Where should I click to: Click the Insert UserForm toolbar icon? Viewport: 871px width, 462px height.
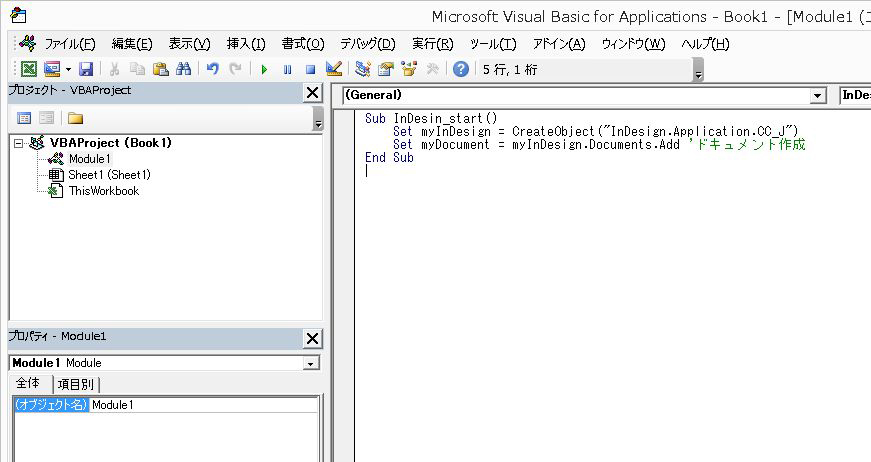pos(52,69)
